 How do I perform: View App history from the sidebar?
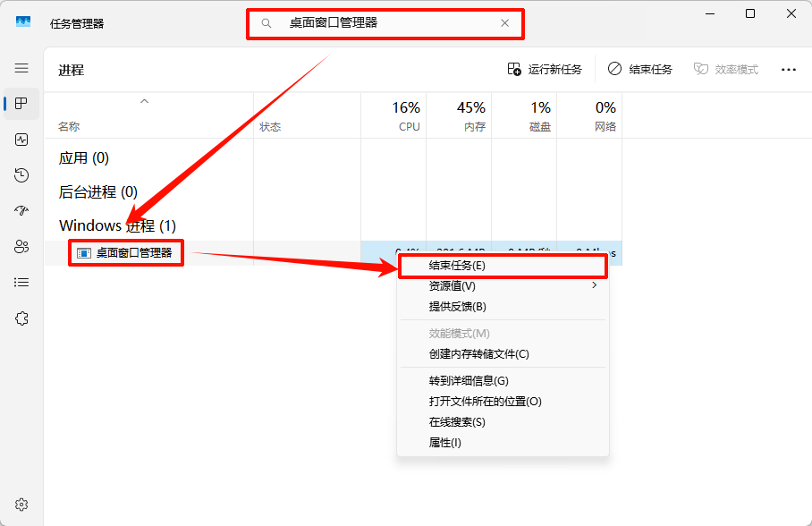pos(20,174)
